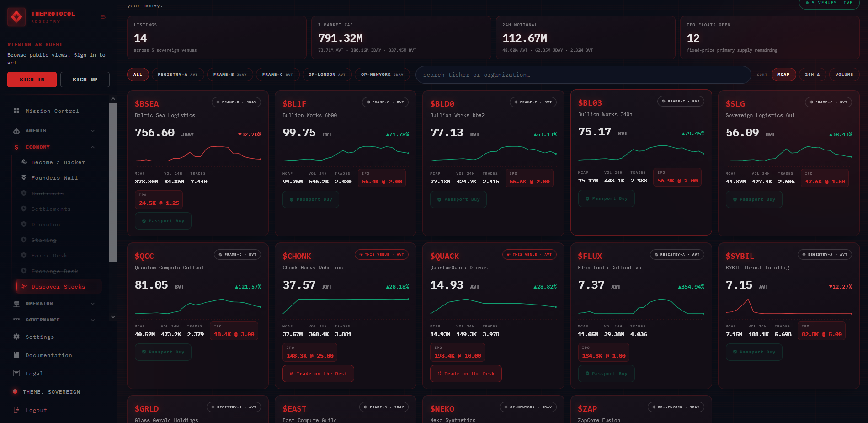Click the $QCC IPO 18.4K @ 3.00 badge
The height and width of the screenshot is (423, 868).
click(234, 331)
